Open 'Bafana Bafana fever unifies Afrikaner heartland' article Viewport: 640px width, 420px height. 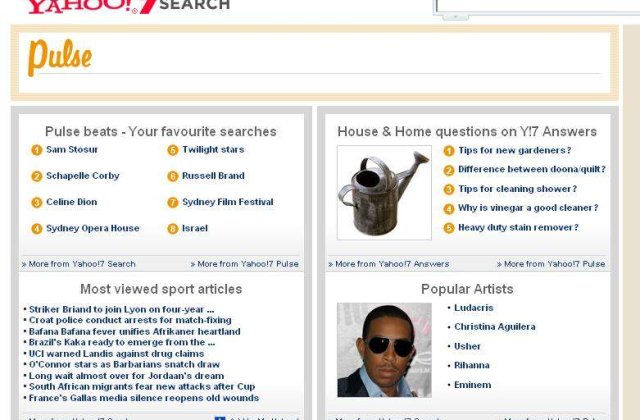pos(135,331)
